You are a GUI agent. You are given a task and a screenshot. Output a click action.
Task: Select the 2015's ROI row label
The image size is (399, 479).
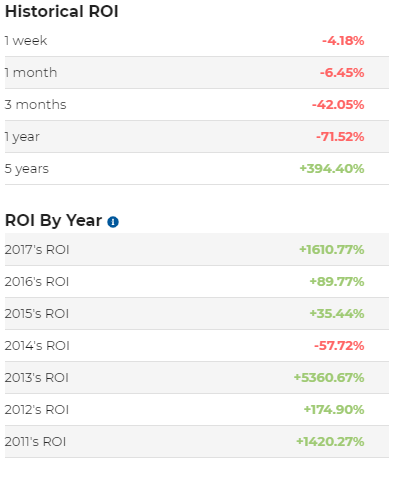(37, 314)
